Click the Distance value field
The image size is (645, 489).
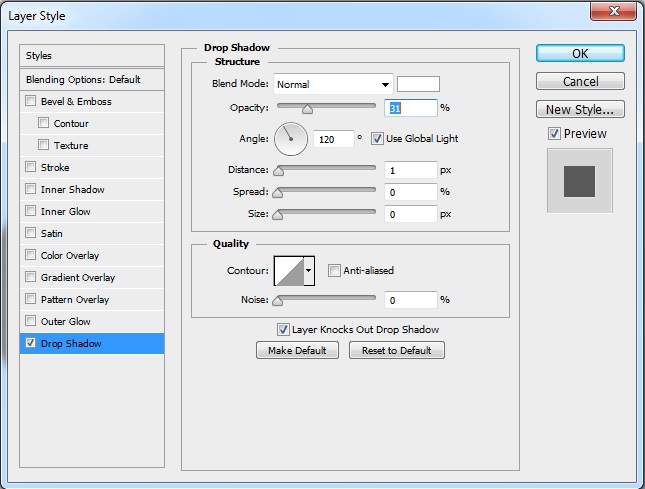411,170
